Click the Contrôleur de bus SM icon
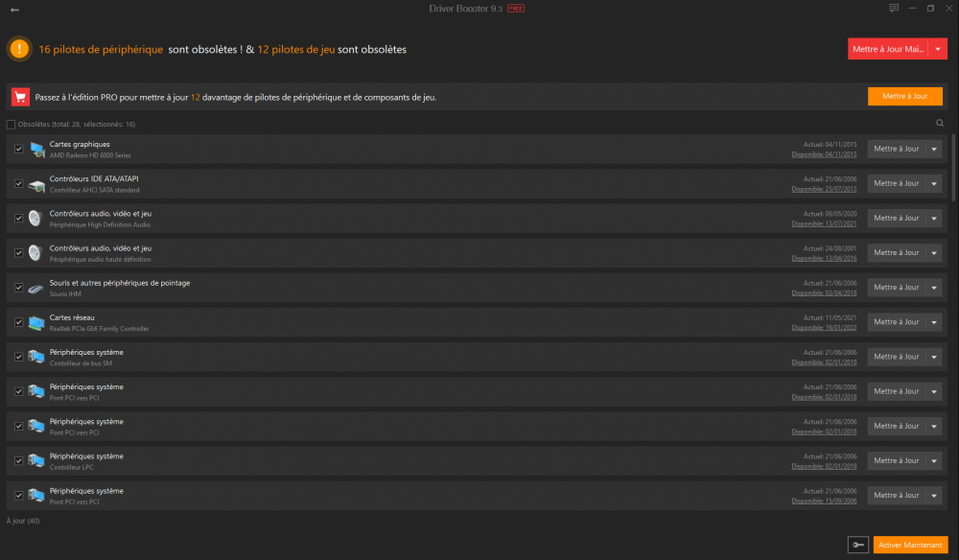 36,357
